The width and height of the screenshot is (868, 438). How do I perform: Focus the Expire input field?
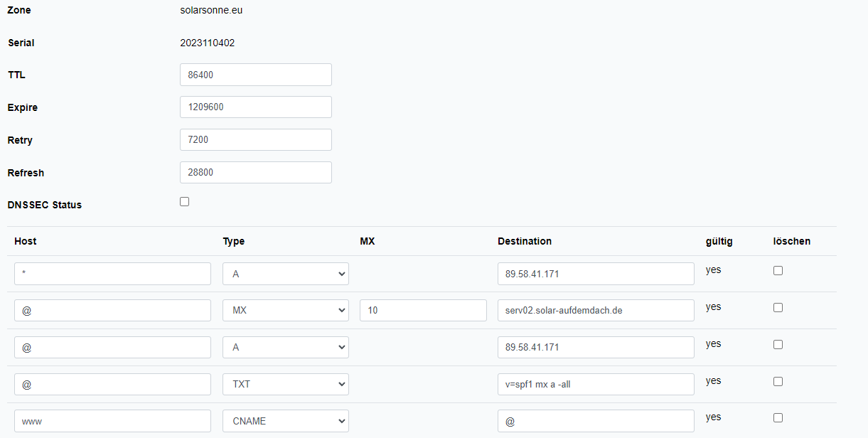(x=255, y=107)
